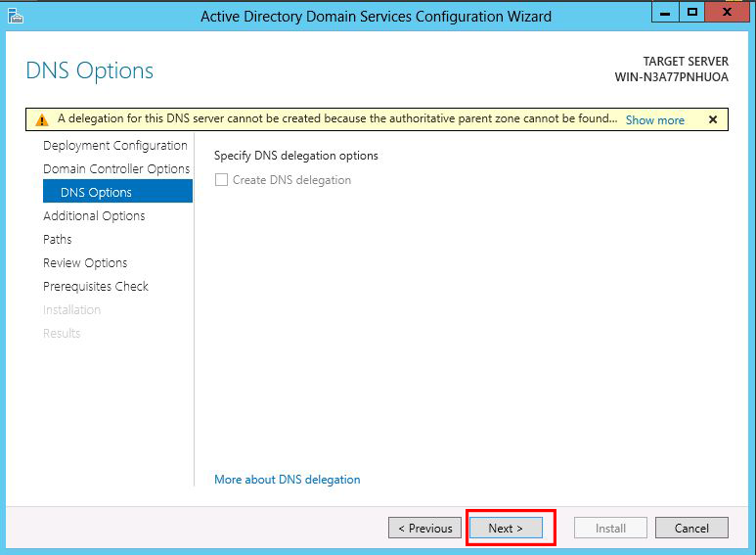Viewport: 756px width, 555px height.
Task: Open the Additional Options step
Action: click(94, 215)
